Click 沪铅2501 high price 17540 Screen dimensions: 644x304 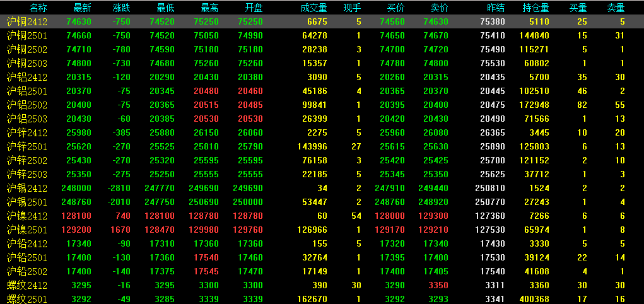coord(206,257)
